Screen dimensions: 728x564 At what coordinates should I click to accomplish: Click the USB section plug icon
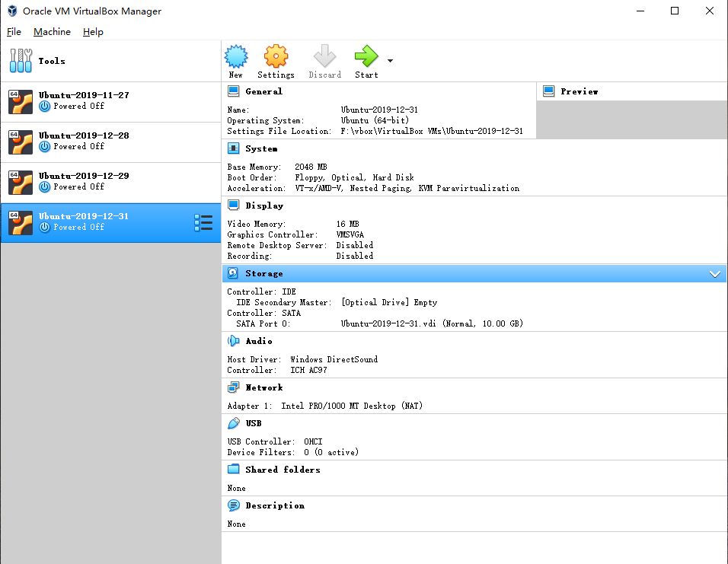[233, 423]
